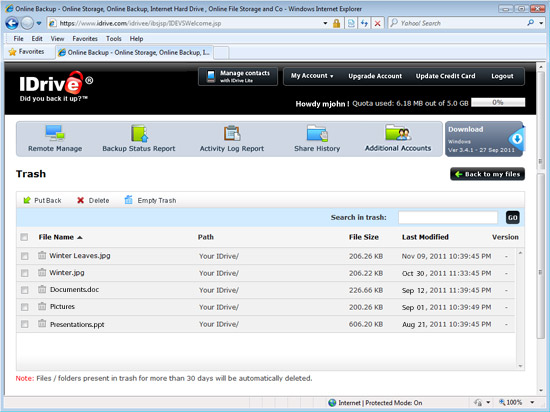
Task: Click Back to my files button
Action: [x=488, y=174]
